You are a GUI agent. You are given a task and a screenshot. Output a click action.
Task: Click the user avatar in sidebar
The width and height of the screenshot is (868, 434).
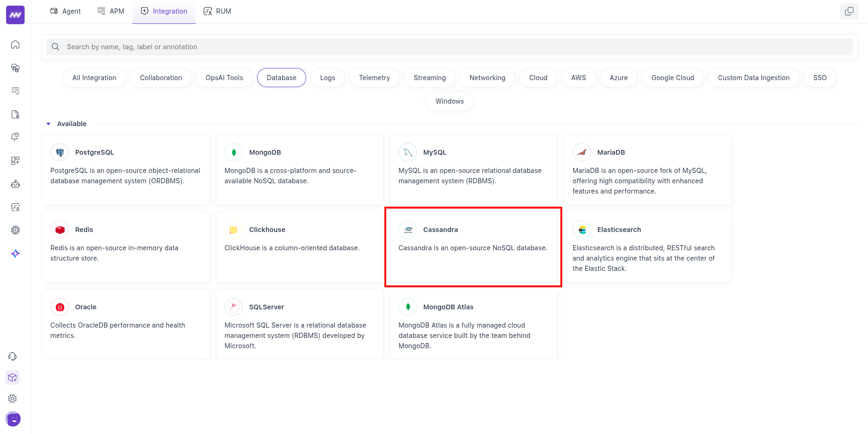(x=13, y=419)
